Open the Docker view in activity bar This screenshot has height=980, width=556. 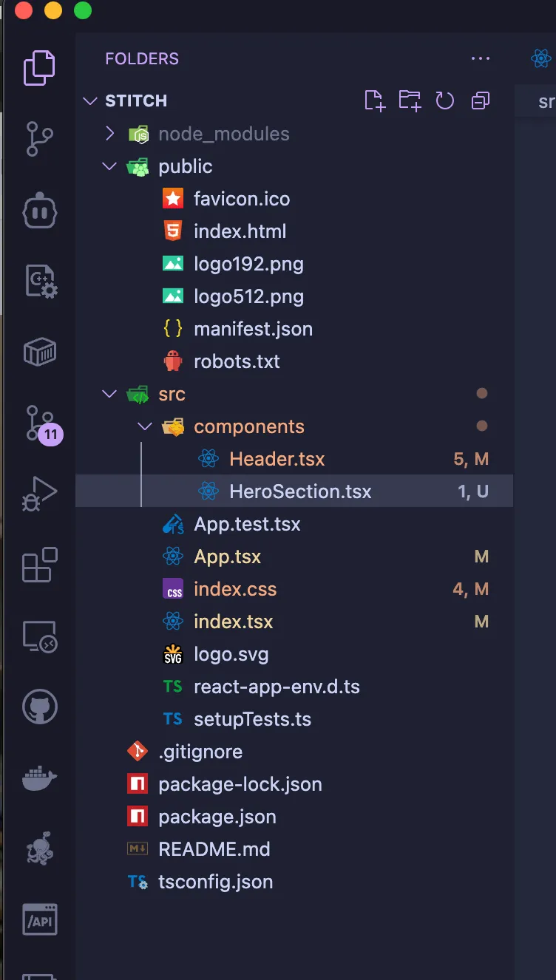[x=39, y=778]
